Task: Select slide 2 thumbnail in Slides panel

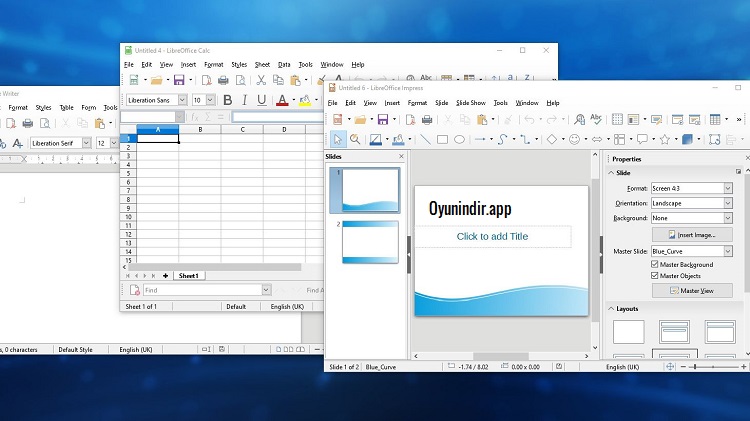Action: coord(370,242)
